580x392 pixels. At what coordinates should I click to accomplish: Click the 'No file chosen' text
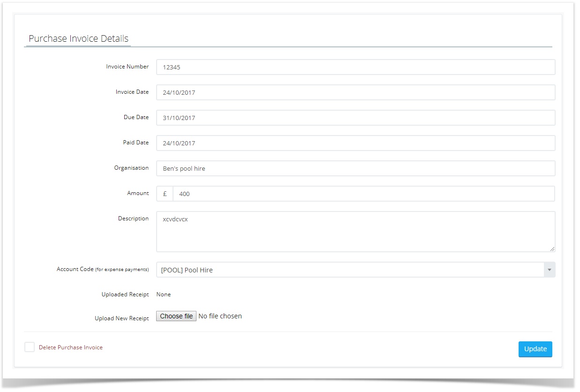pyautogui.click(x=220, y=316)
